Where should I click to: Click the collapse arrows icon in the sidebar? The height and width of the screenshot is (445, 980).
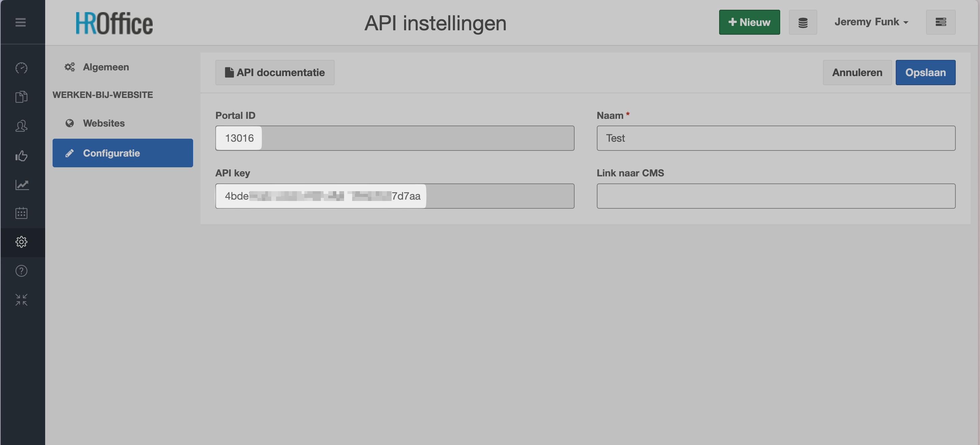coord(21,300)
